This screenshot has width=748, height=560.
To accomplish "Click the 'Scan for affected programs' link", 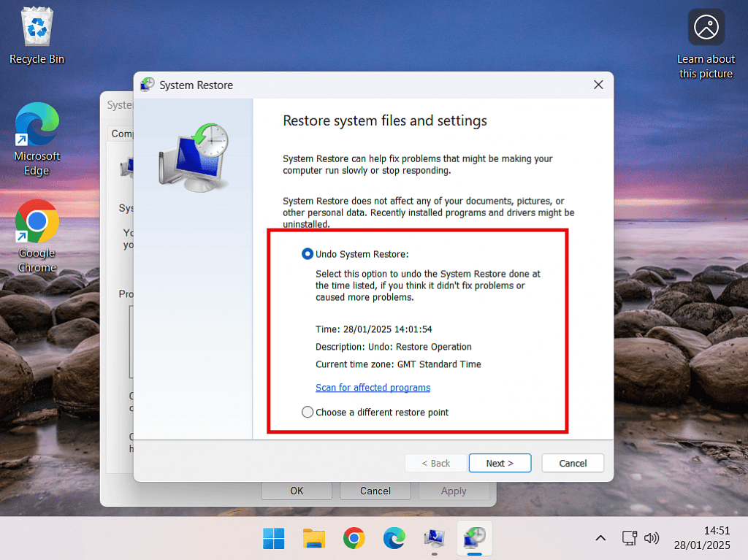I will click(373, 388).
